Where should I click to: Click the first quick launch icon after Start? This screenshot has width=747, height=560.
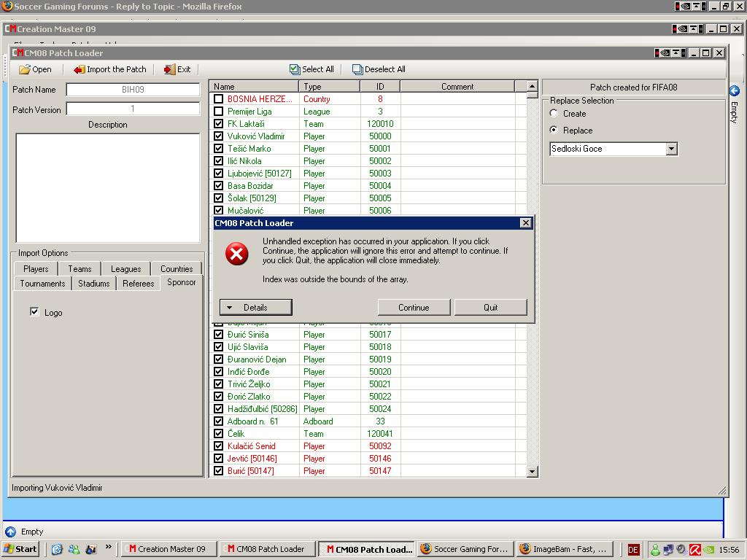[57, 549]
